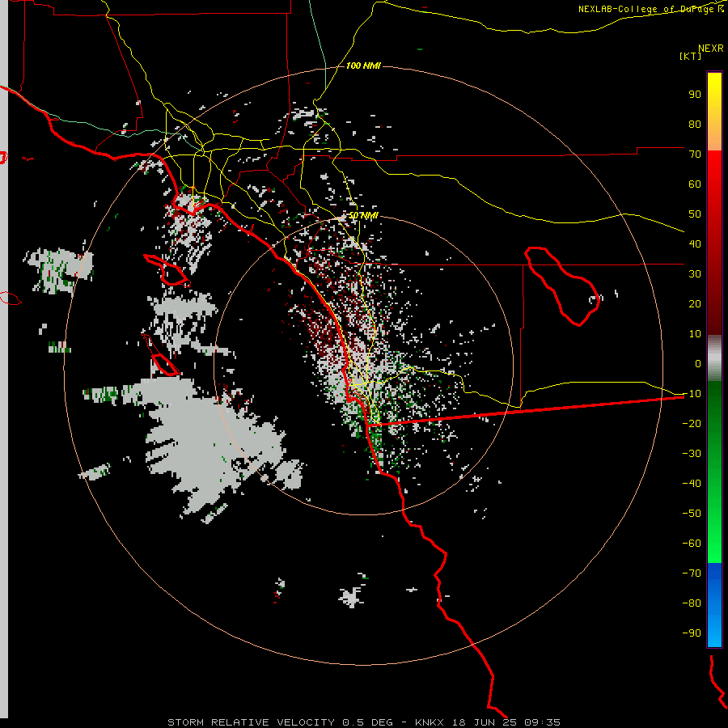
Task: Pick the -70 value on the velocity scale
Action: pos(692,574)
